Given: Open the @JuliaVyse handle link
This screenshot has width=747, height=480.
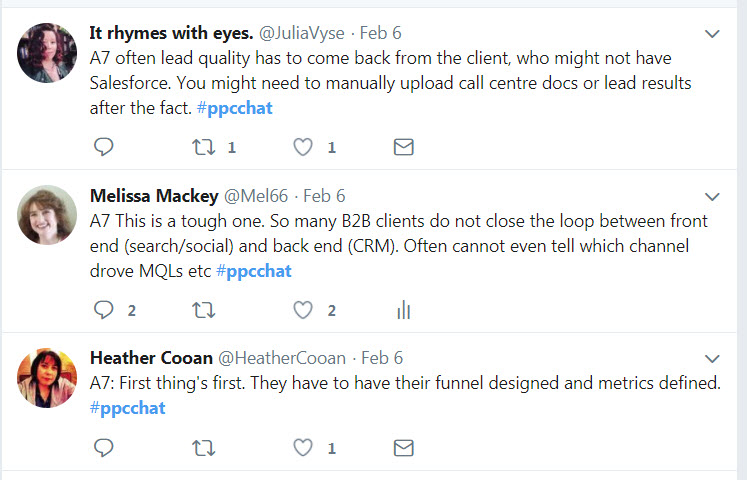Looking at the screenshot, I should 302,33.
